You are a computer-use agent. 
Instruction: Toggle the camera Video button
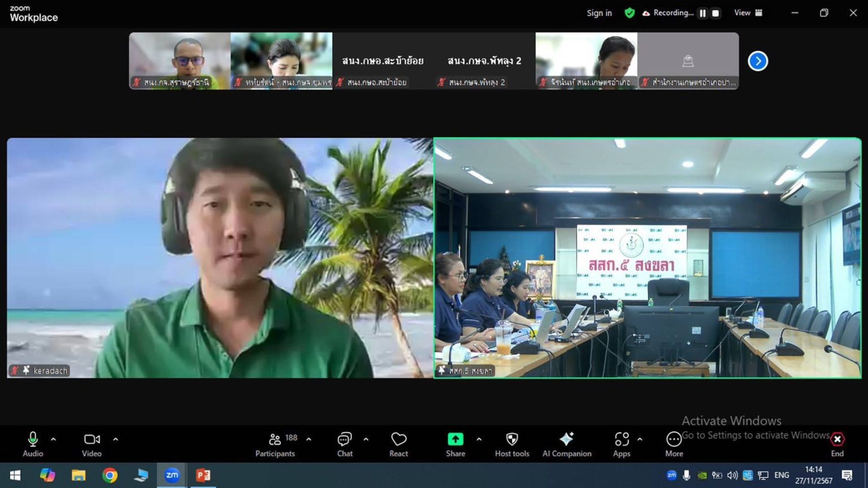(x=92, y=444)
